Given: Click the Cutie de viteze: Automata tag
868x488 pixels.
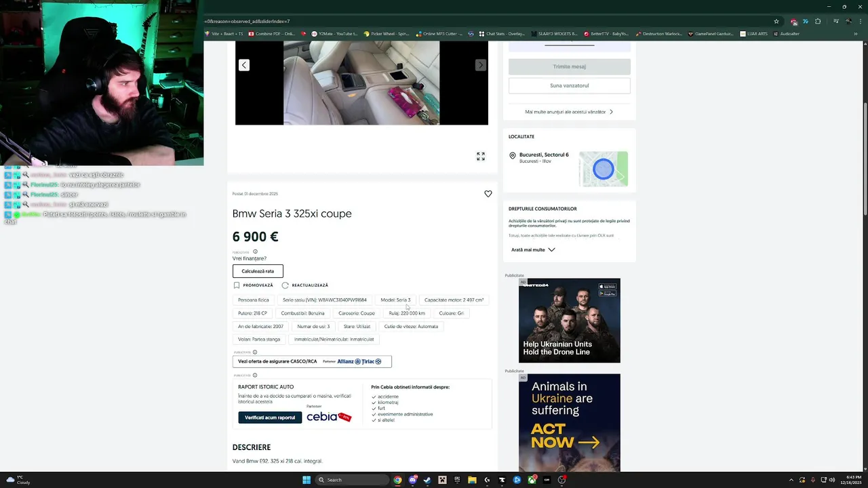Looking at the screenshot, I should tap(411, 327).
